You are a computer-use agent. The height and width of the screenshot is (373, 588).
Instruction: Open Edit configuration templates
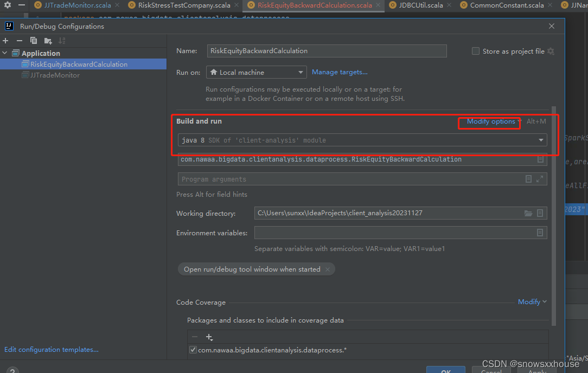click(x=50, y=349)
